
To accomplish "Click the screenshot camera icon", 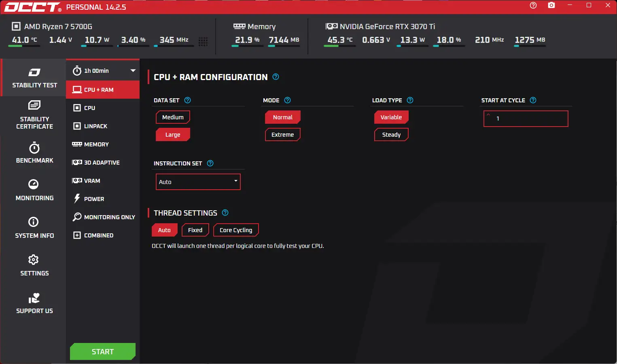I will [551, 5].
